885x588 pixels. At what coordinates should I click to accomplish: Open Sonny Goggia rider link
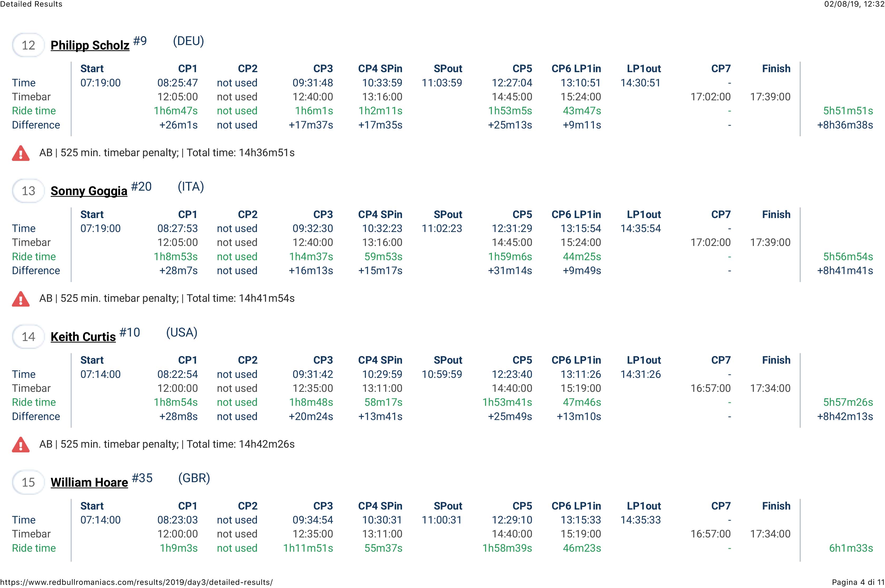coord(89,191)
